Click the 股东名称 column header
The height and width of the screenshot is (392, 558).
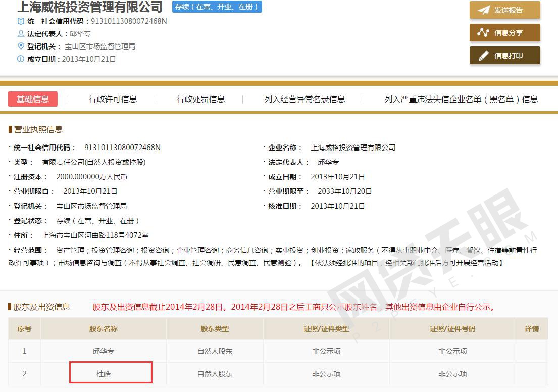pos(103,329)
